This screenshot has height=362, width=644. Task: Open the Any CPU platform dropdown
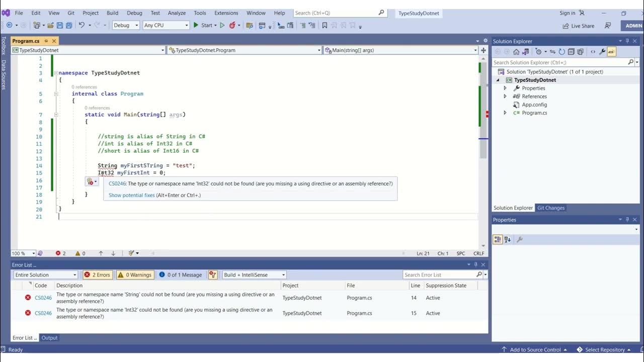click(166, 25)
